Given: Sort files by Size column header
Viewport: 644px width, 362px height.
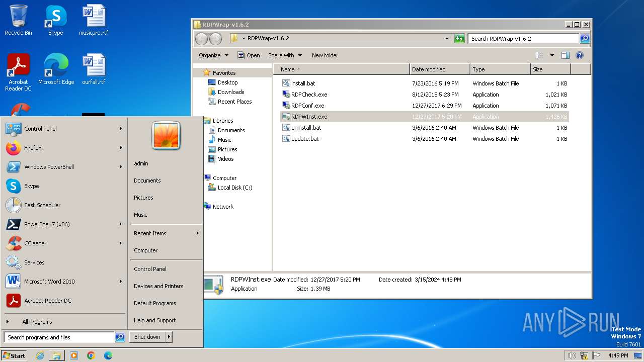Looking at the screenshot, I should click(550, 69).
